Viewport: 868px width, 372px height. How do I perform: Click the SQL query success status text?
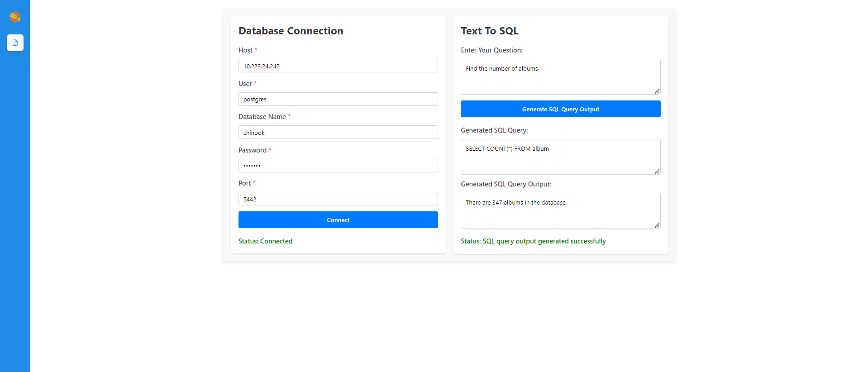click(533, 241)
